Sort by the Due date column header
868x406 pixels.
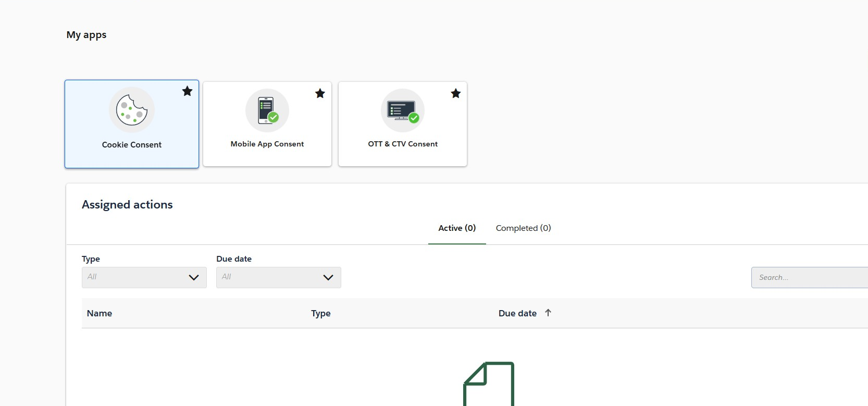point(517,313)
